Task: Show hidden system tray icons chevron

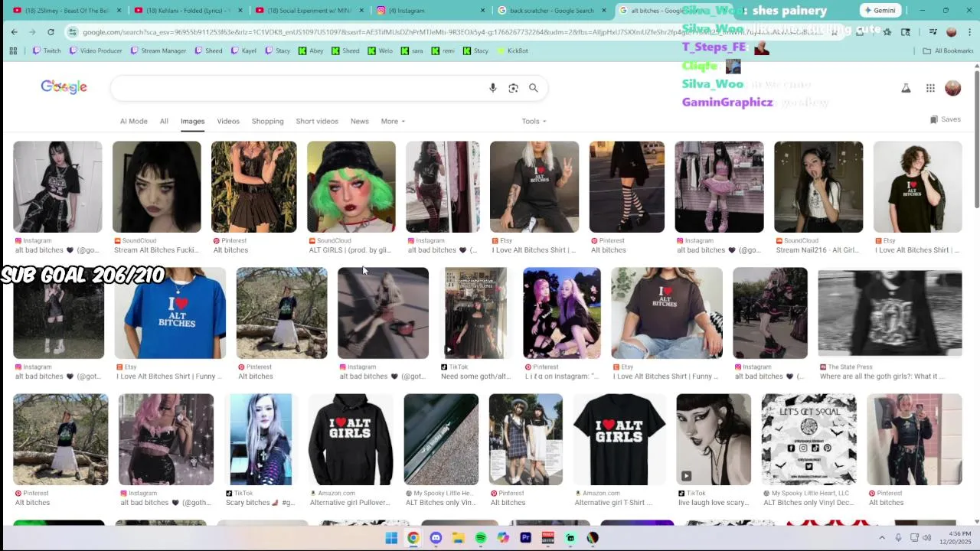Action: pos(882,538)
